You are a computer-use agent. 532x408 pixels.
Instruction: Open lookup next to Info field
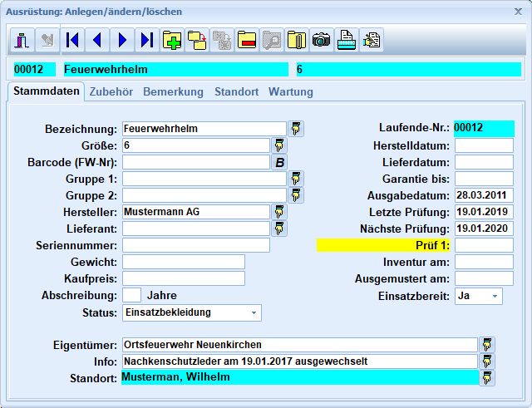pos(487,361)
